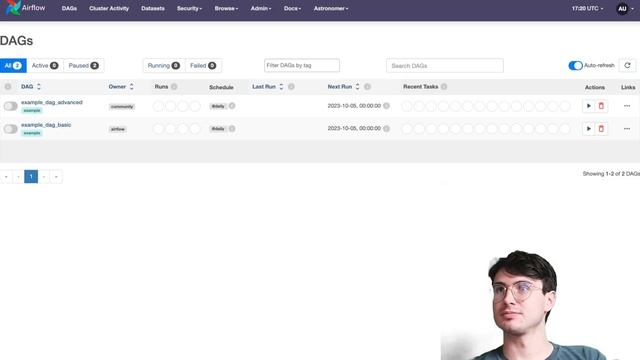Click info icon next to Last Run header
Viewport: 640px width, 360px height.
pos(291,87)
